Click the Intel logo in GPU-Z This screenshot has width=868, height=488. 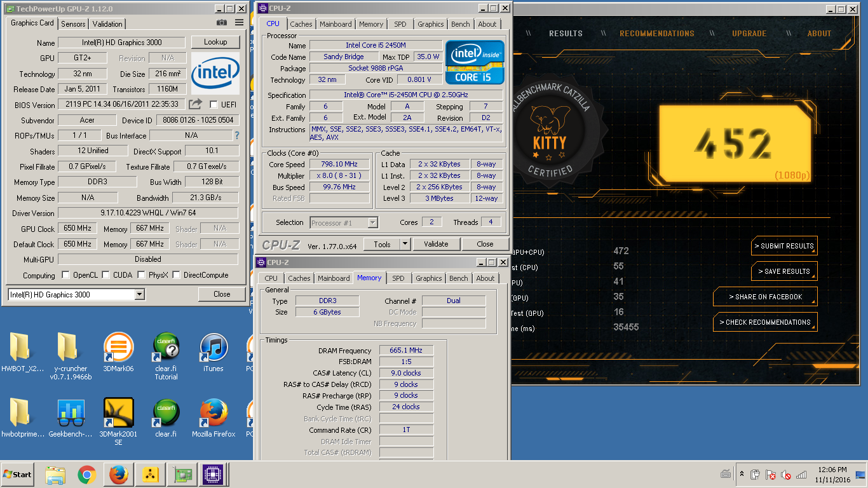tap(215, 74)
